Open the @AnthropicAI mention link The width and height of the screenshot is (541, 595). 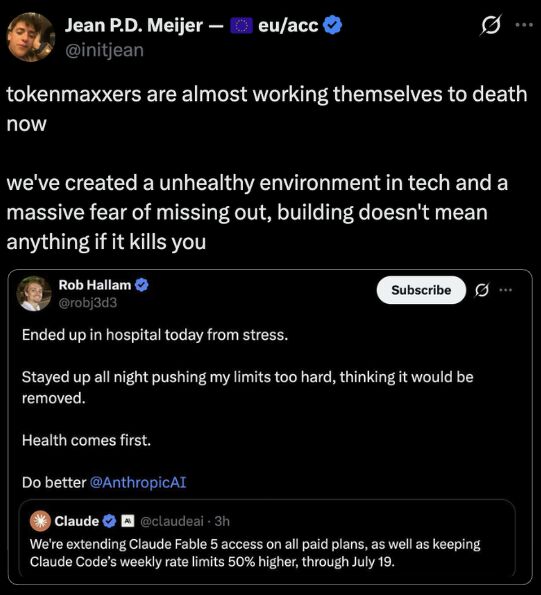(x=138, y=482)
